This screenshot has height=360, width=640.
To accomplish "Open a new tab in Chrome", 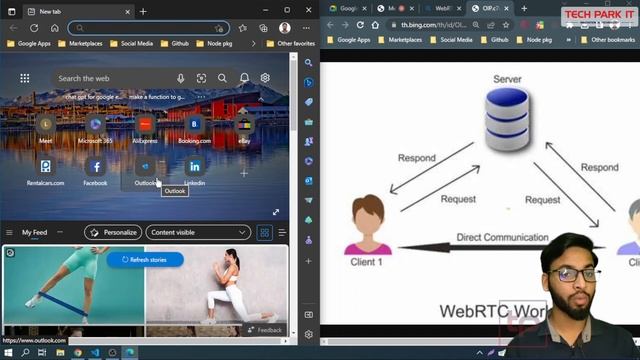I will click(x=524, y=8).
